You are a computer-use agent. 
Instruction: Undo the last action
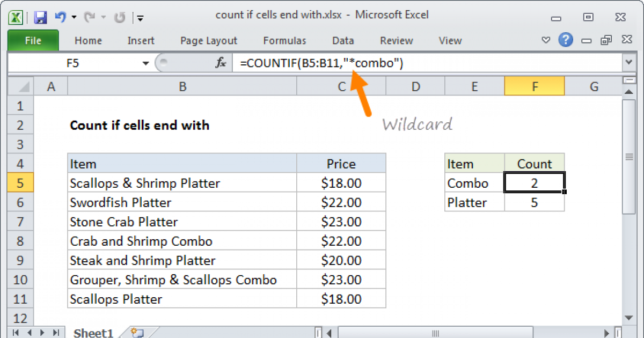click(x=60, y=17)
